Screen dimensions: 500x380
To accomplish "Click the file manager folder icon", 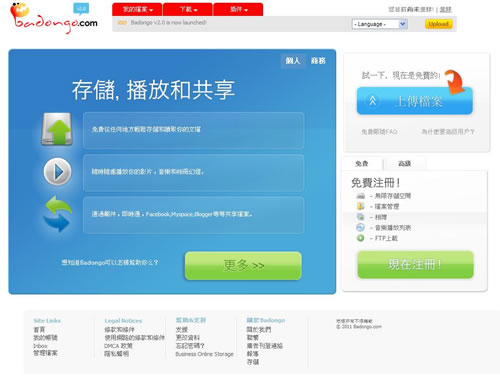I will (x=360, y=206).
